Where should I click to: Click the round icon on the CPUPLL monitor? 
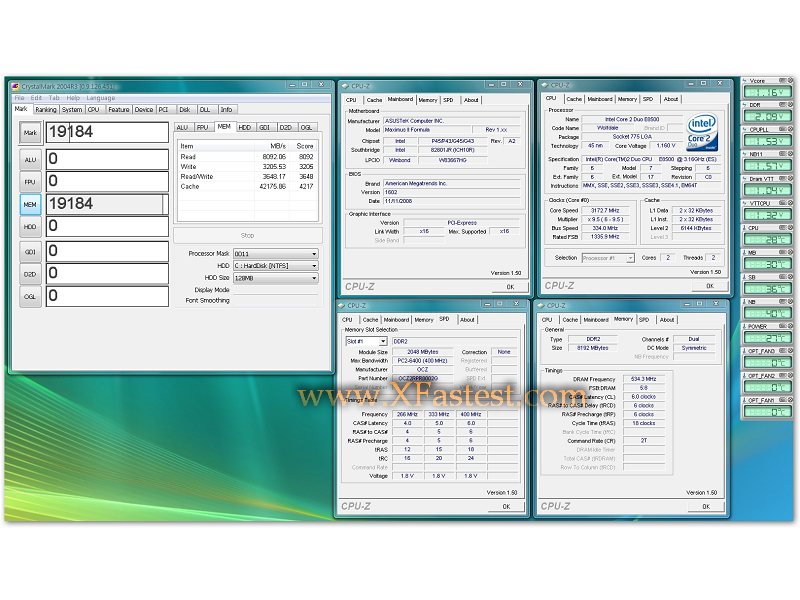click(790, 129)
